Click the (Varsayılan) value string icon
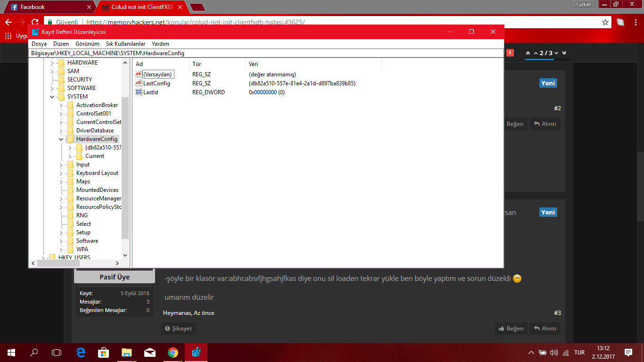 (139, 74)
